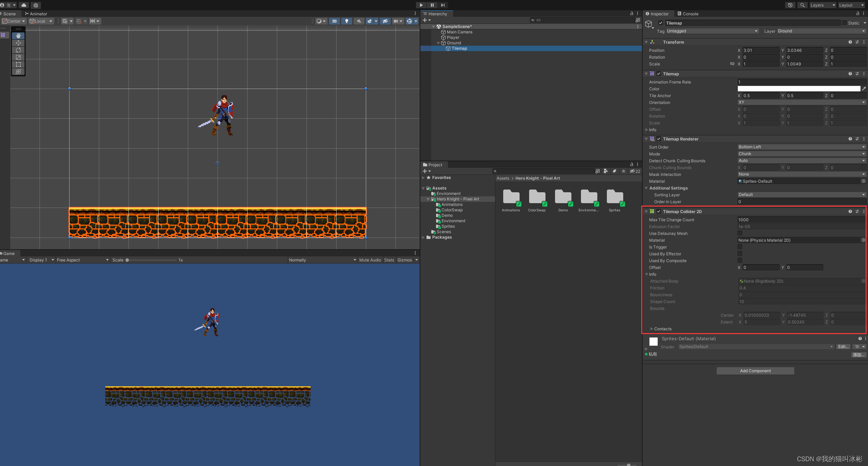Image resolution: width=868 pixels, height=466 pixels.
Task: Click Game view Scale slider
Action: click(x=152, y=260)
